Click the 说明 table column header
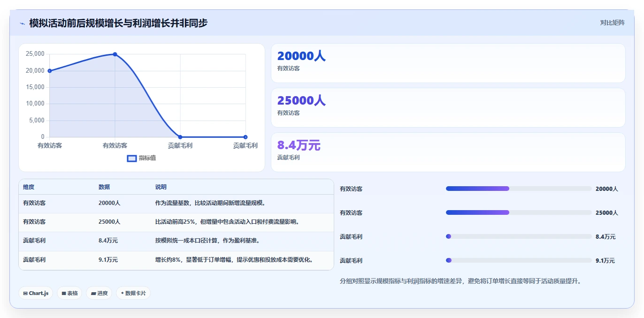 pos(161,187)
